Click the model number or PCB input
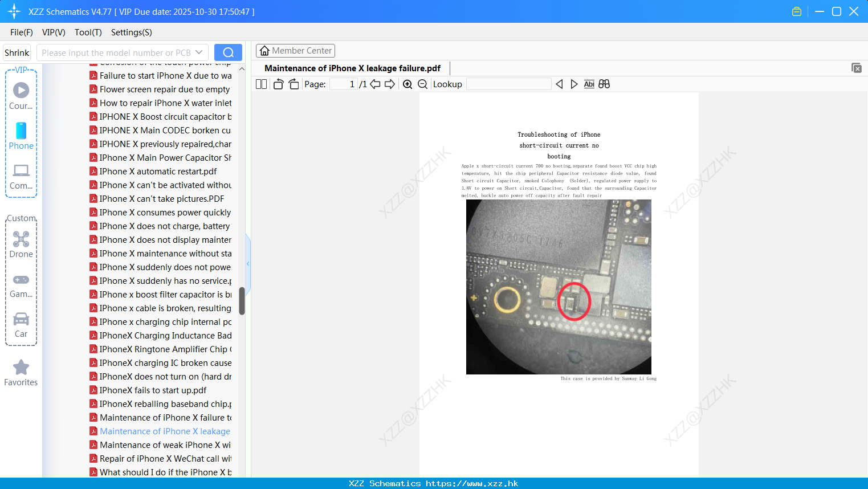Viewport: 868px width, 489px height. pos(116,52)
